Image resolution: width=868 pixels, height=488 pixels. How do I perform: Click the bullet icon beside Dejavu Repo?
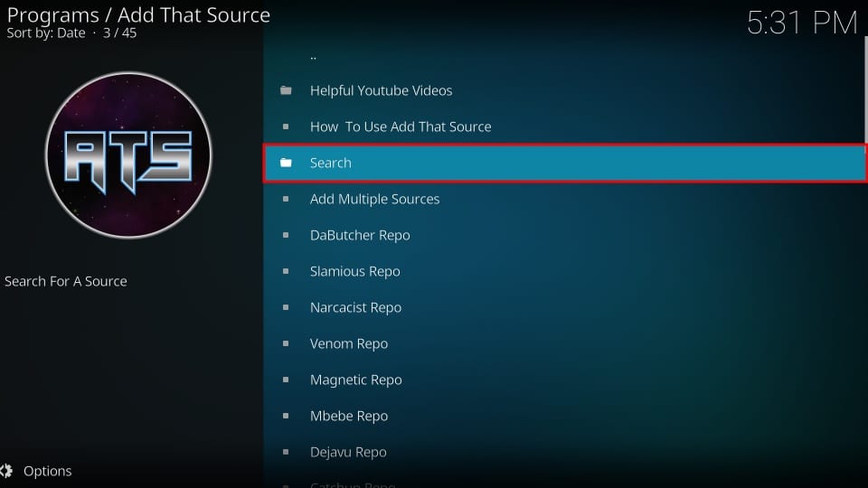(286, 452)
